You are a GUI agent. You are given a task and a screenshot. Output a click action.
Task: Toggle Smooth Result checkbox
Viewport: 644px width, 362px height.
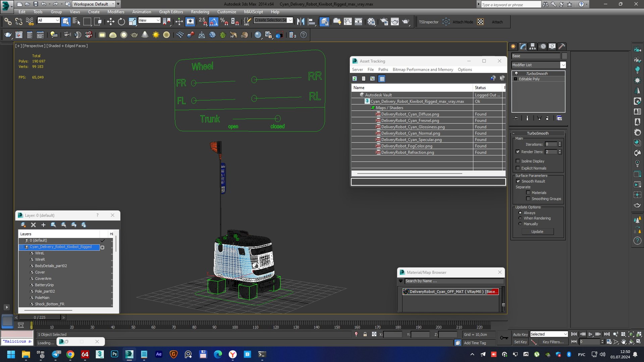518,181
